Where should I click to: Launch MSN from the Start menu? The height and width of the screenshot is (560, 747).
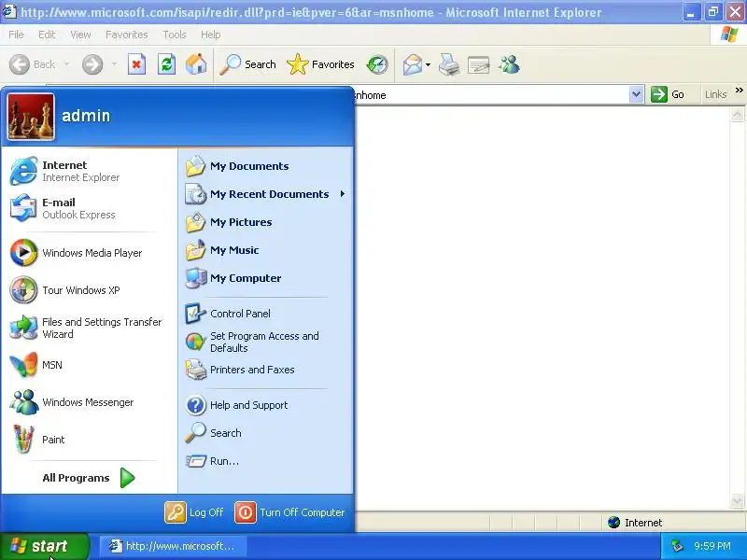point(89,365)
